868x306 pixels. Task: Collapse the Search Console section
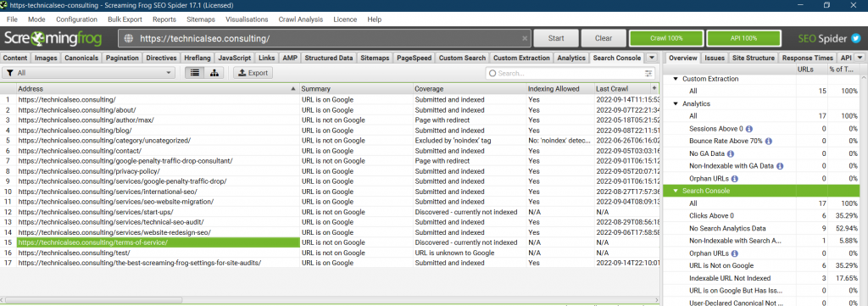click(x=676, y=191)
